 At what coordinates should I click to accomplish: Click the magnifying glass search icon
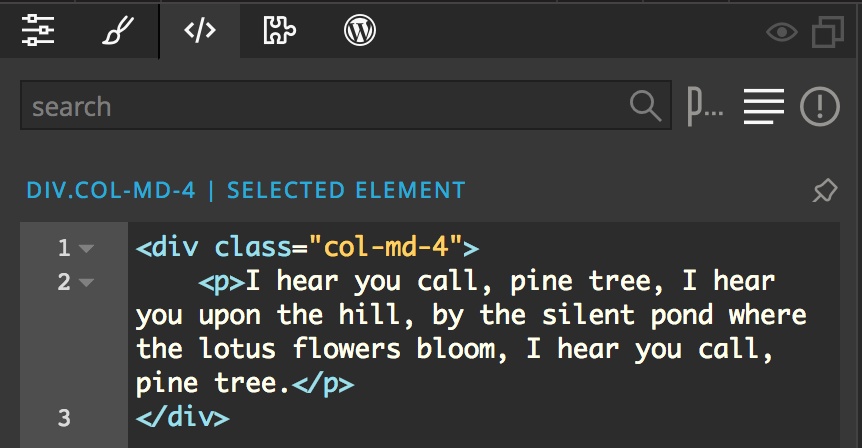tap(645, 106)
